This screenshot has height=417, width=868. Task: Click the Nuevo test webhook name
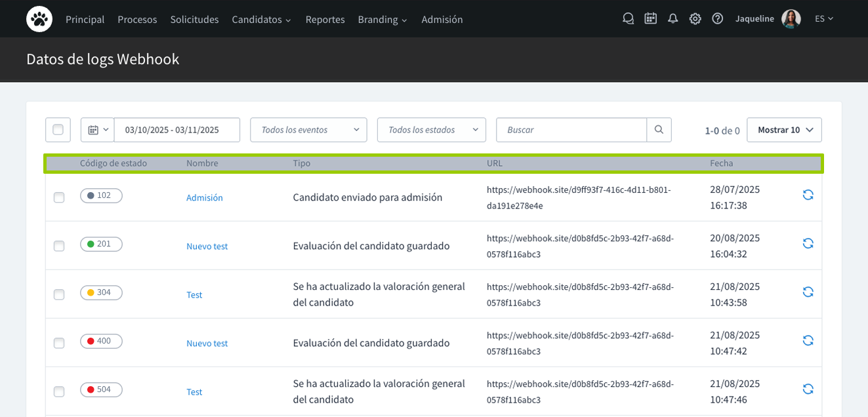pos(207,246)
